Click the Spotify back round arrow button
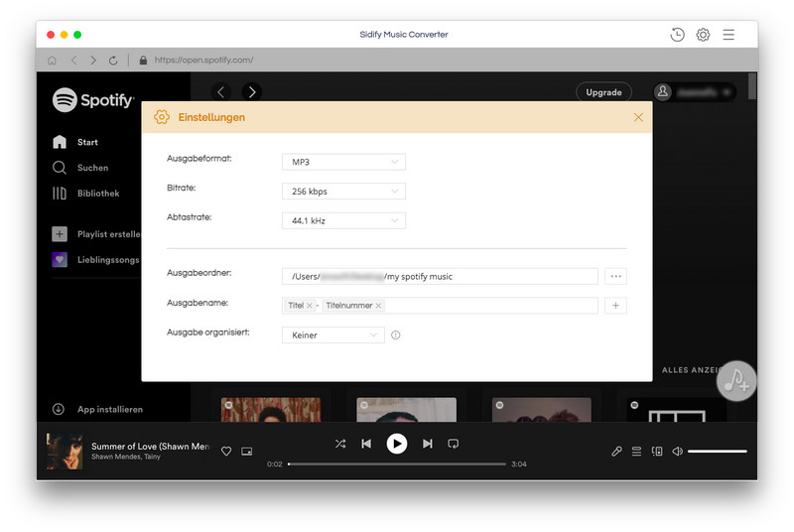This screenshot has width=794, height=532. coord(220,92)
